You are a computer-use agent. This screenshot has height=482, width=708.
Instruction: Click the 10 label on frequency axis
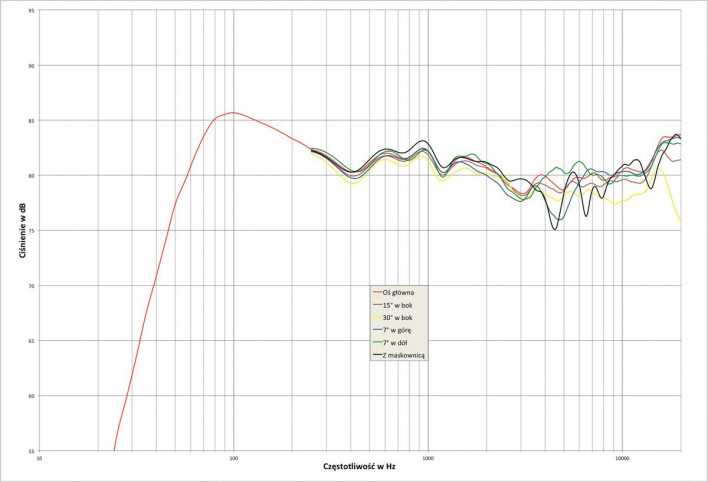(x=39, y=460)
